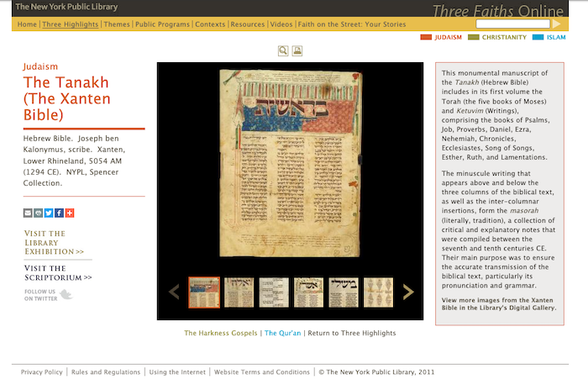The height and width of the screenshot is (390, 588).
Task: Open Three Highlights menu item
Action: 70,24
